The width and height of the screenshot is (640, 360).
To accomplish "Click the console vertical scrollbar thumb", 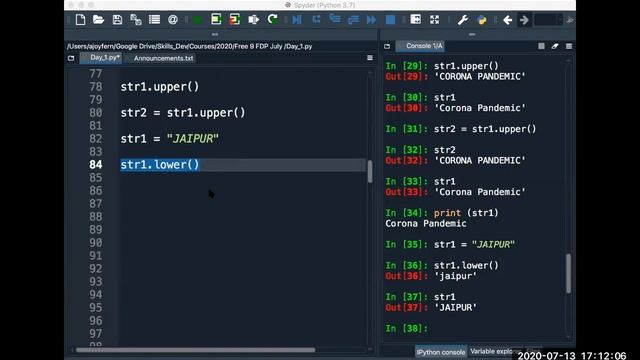I will click(569, 273).
